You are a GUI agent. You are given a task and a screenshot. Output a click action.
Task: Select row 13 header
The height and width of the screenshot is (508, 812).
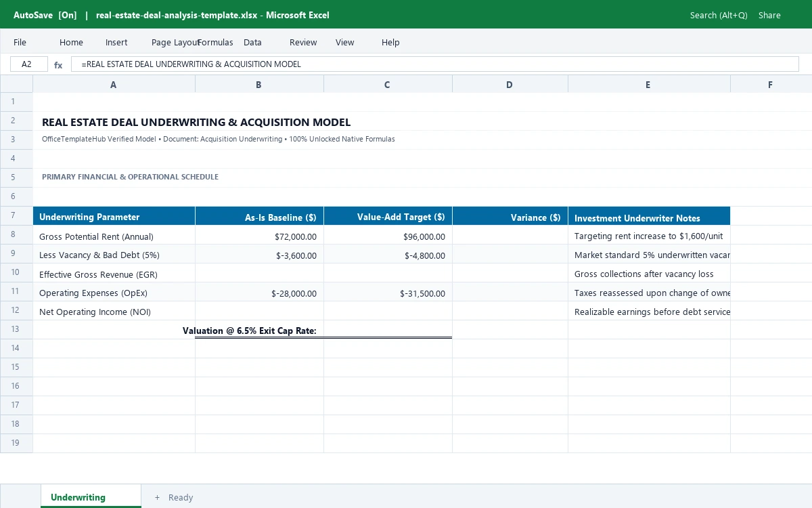[16, 329]
